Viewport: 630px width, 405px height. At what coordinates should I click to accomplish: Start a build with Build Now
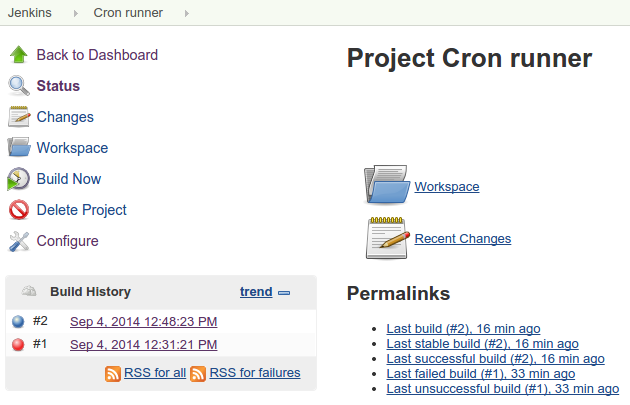click(x=69, y=179)
